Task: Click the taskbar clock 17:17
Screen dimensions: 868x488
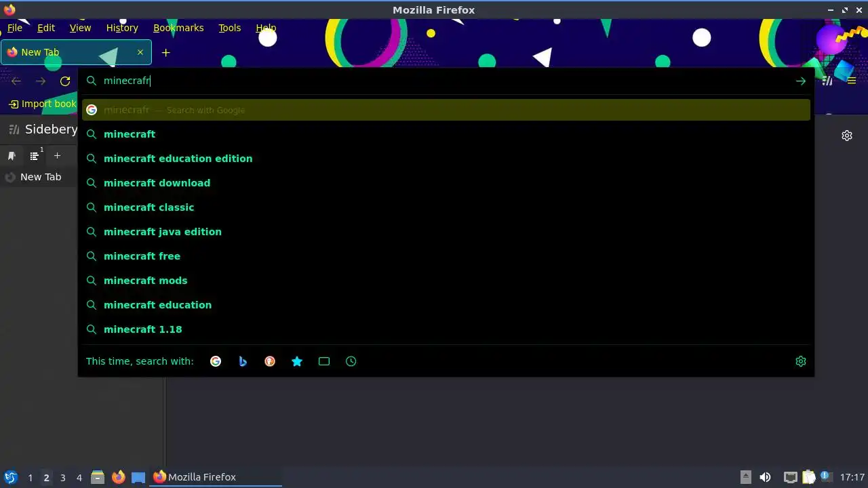Action: (852, 477)
